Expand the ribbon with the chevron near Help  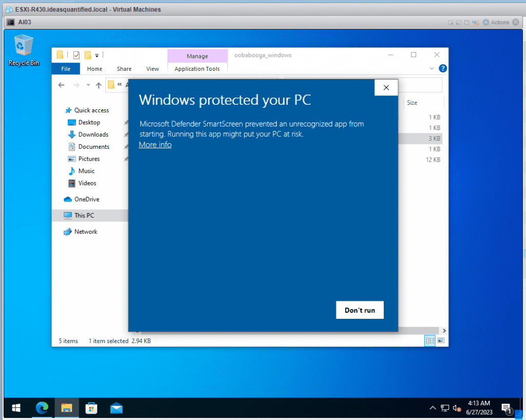pos(431,68)
